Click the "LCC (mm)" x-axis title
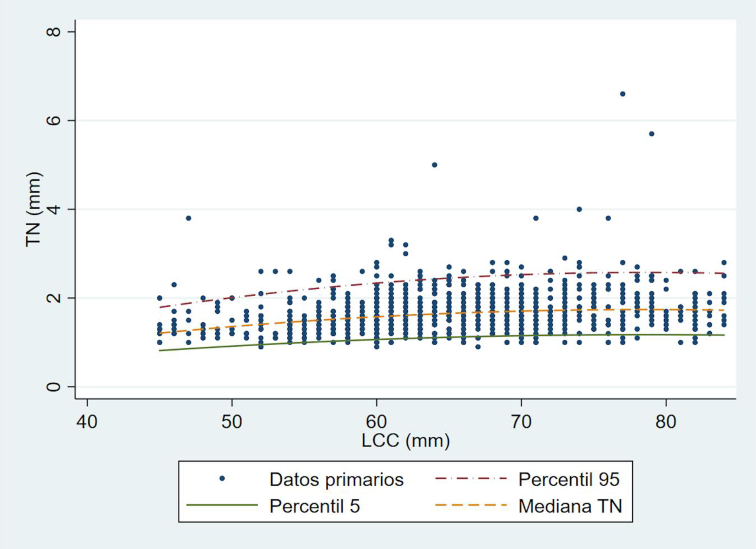The image size is (756, 549). point(406,440)
